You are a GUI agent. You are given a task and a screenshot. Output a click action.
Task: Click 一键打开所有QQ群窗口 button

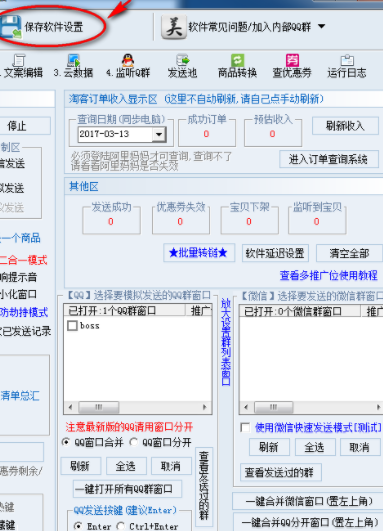coord(127,489)
